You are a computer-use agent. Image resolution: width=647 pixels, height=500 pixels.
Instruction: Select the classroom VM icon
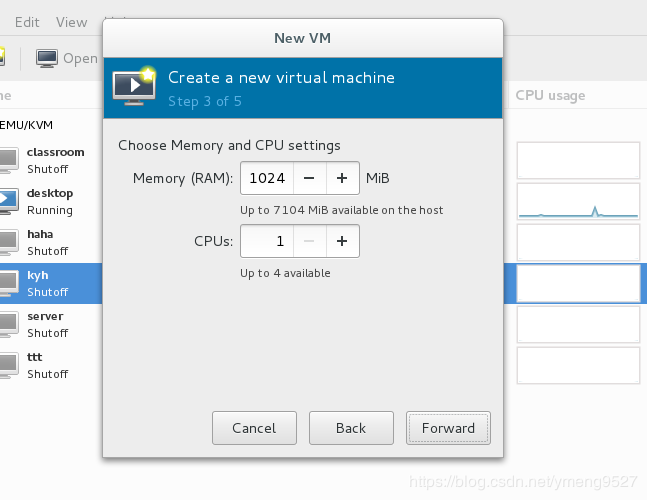point(8,159)
